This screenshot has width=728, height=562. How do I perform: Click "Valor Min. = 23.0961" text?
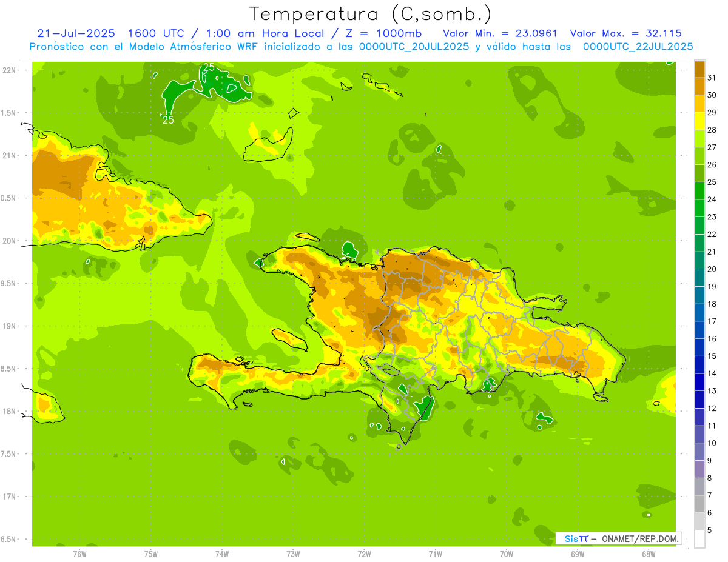500,33
